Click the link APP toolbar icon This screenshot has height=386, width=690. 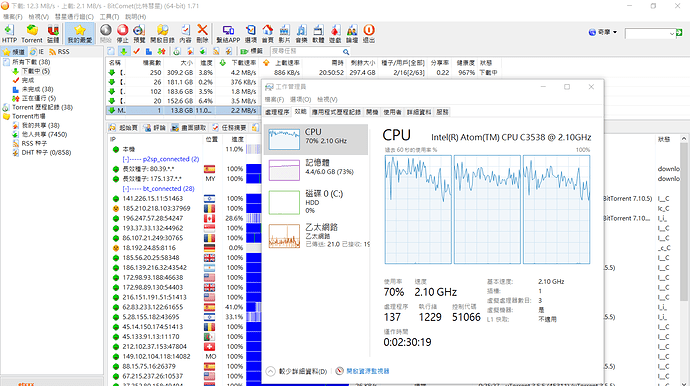click(228, 34)
